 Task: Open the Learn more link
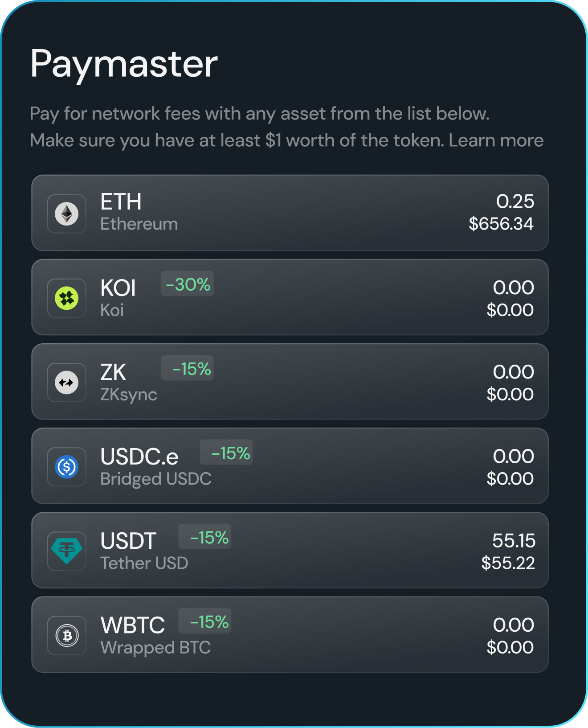point(496,140)
